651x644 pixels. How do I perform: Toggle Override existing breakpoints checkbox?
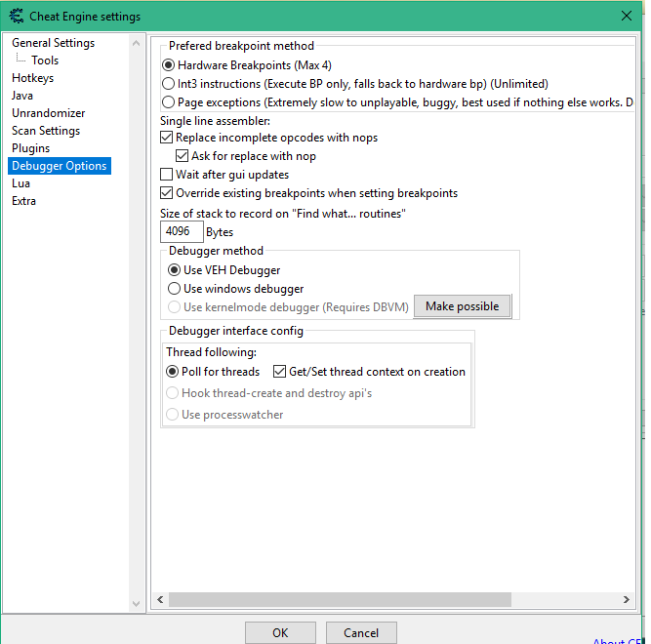click(x=167, y=193)
